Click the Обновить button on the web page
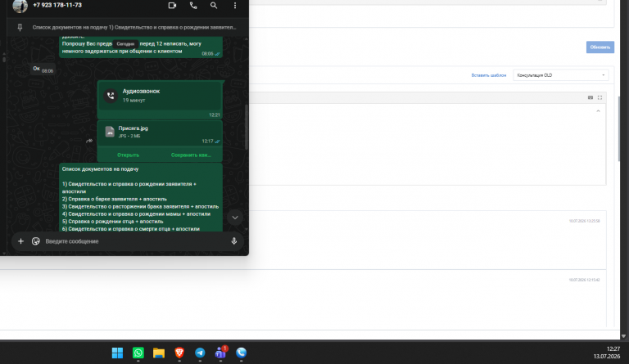The height and width of the screenshot is (364, 629). tap(600, 47)
